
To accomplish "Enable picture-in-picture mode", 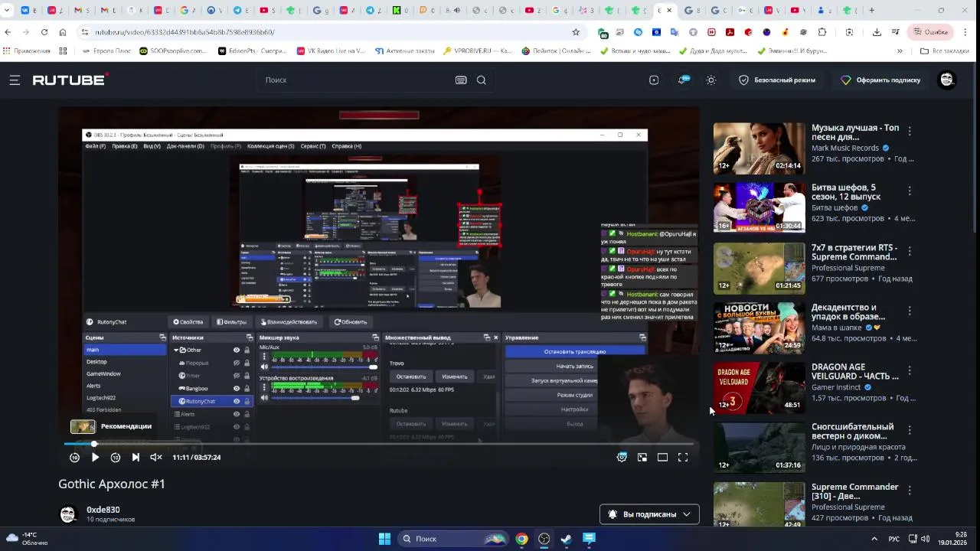I will coord(642,457).
